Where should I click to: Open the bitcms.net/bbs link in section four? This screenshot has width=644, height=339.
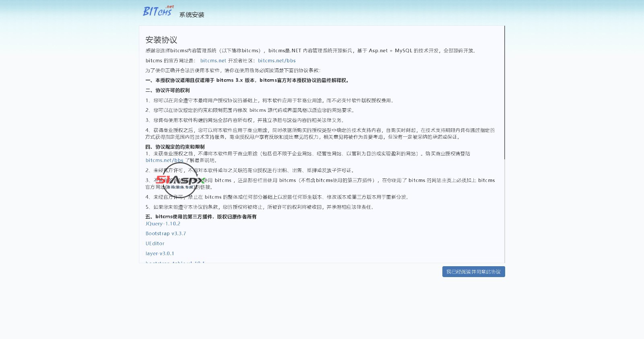(164, 160)
